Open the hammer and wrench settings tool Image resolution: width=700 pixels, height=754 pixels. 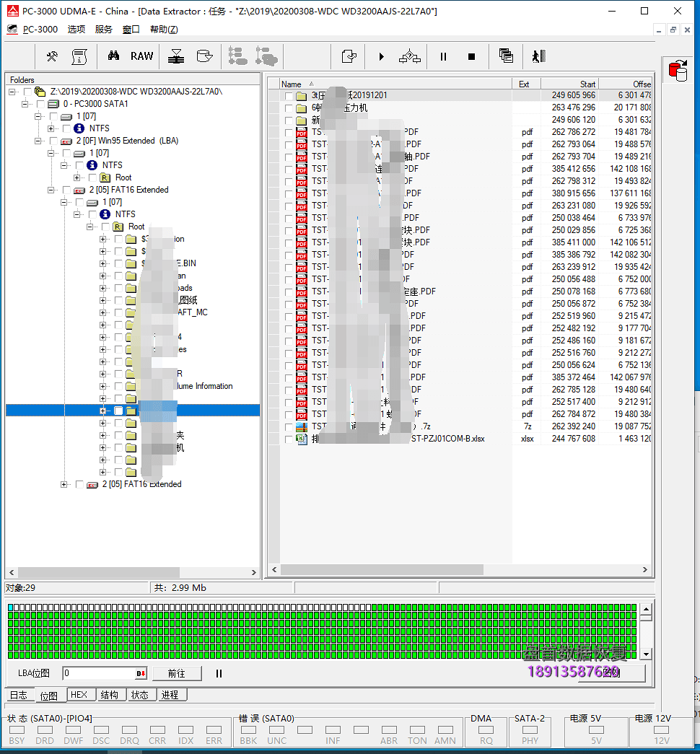52,56
